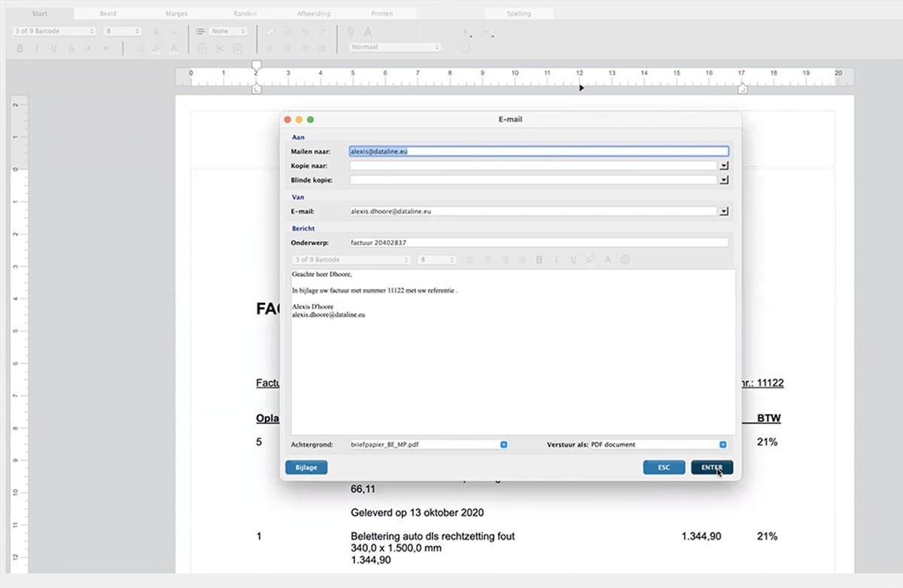Open the Achtergrond briefpapier_BE_MP.pdf dropdown
The image size is (903, 588).
click(504, 444)
